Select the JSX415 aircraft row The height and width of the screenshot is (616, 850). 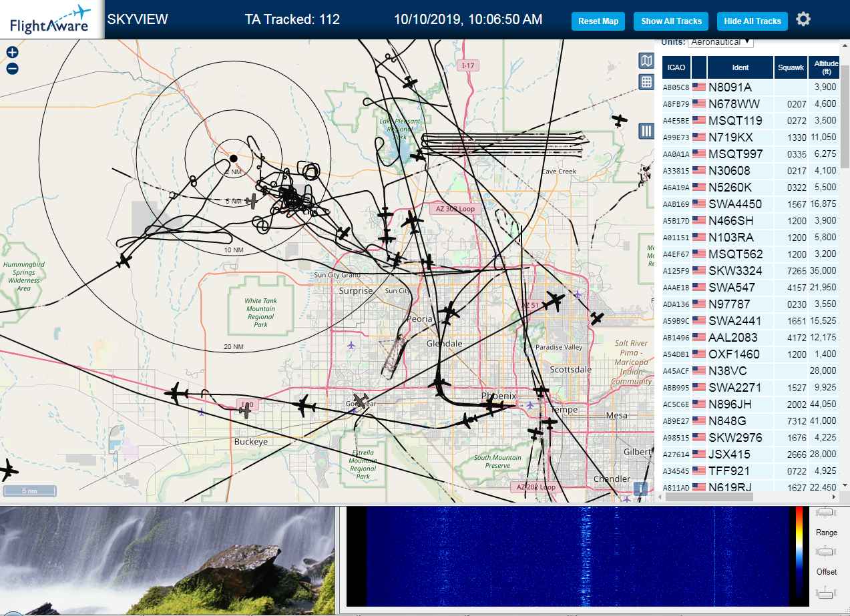751,454
